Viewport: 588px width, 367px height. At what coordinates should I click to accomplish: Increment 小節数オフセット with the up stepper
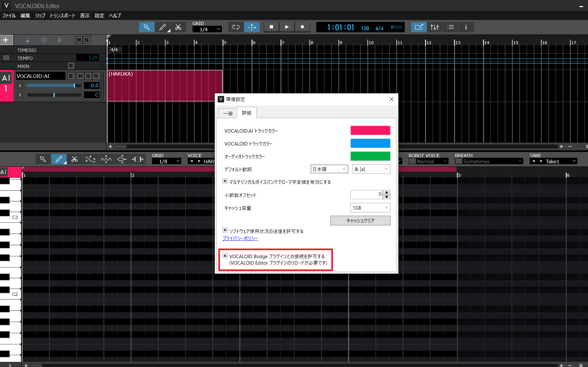(386, 192)
